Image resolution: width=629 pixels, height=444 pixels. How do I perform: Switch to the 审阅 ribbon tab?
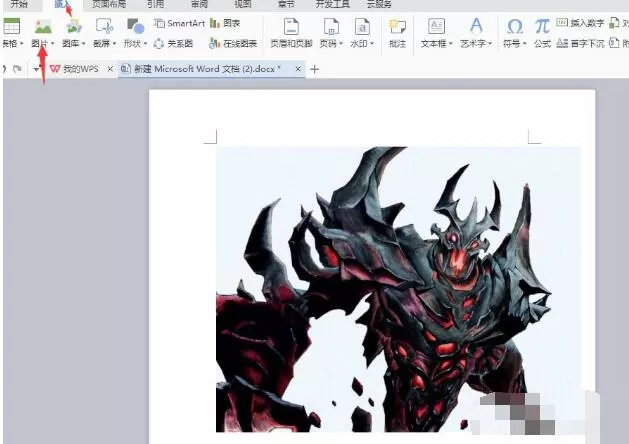(199, 4)
